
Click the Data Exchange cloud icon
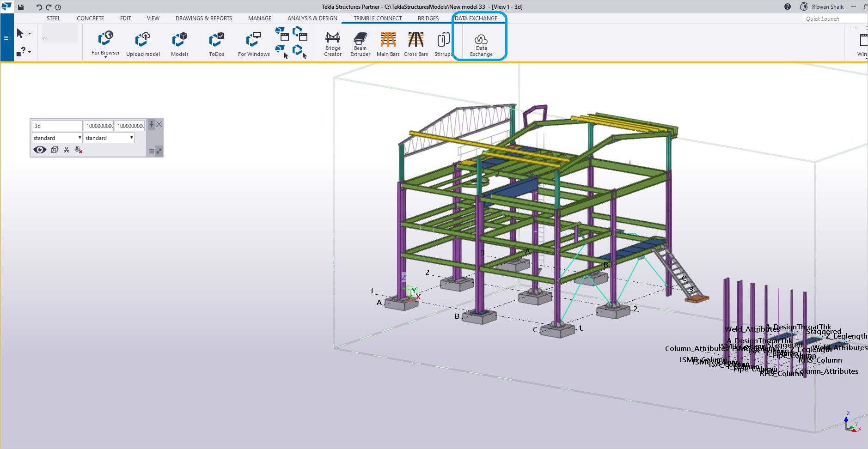[x=481, y=42]
